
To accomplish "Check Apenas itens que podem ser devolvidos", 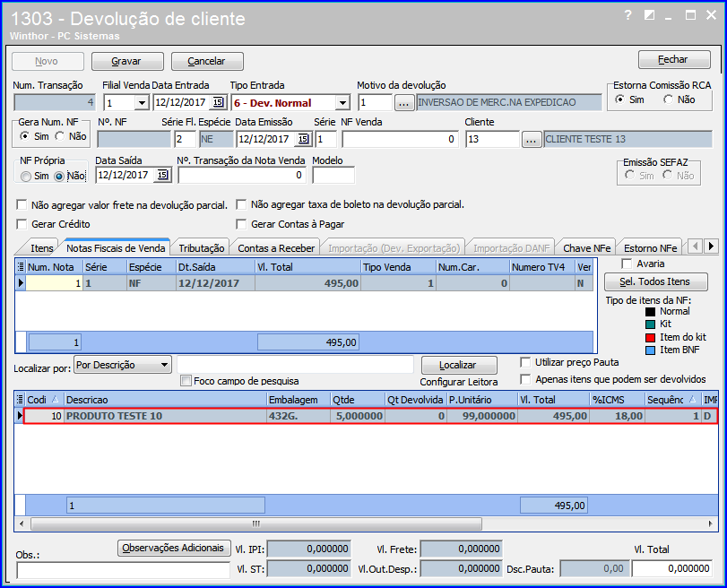I will (525, 379).
